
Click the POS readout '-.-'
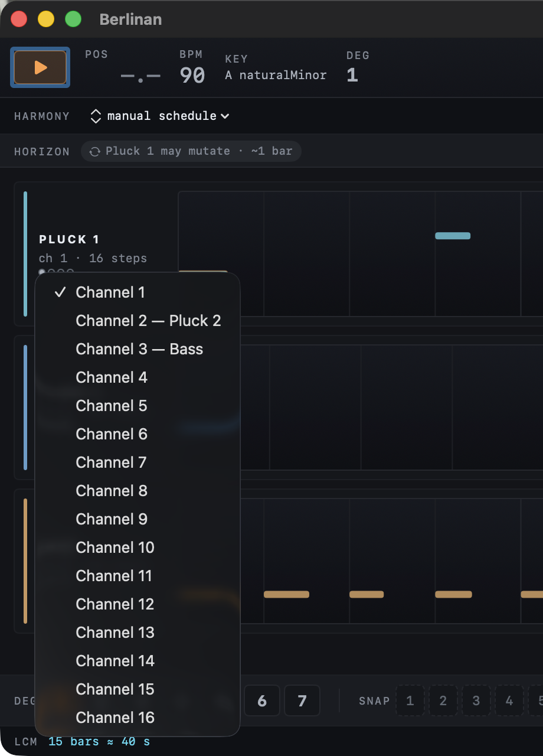140,76
